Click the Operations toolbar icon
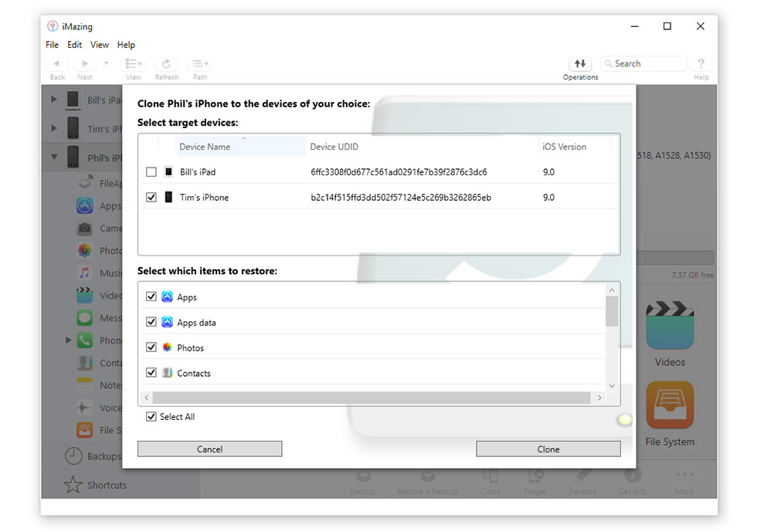 click(x=580, y=64)
